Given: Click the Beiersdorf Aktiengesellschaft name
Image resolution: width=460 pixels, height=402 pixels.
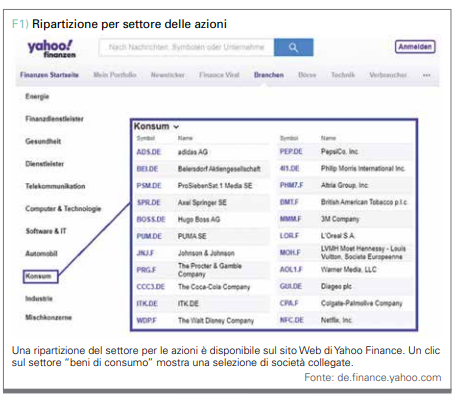Looking at the screenshot, I should (x=219, y=169).
